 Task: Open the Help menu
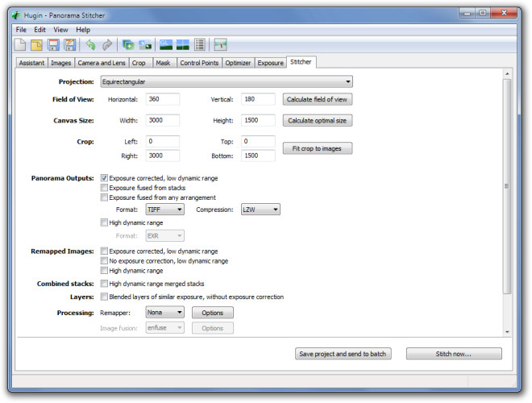(83, 30)
